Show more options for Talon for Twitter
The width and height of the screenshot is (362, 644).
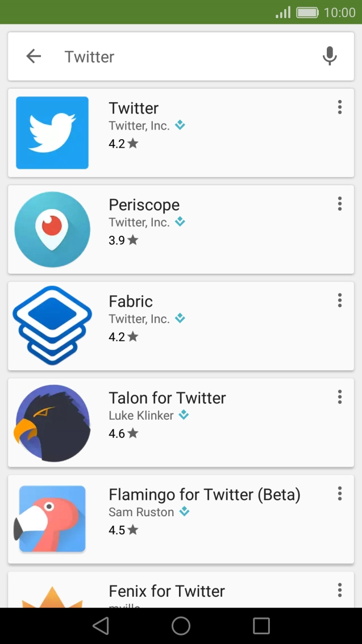pyautogui.click(x=339, y=397)
